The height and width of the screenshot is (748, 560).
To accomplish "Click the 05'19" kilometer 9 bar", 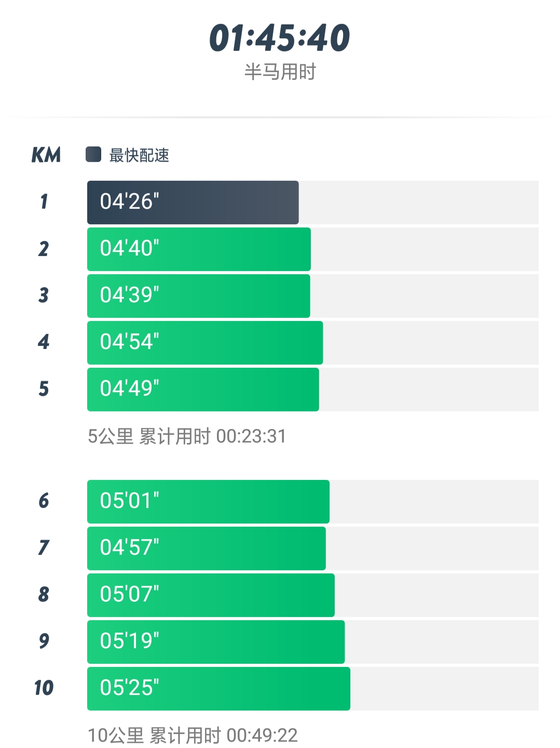I will (x=215, y=642).
